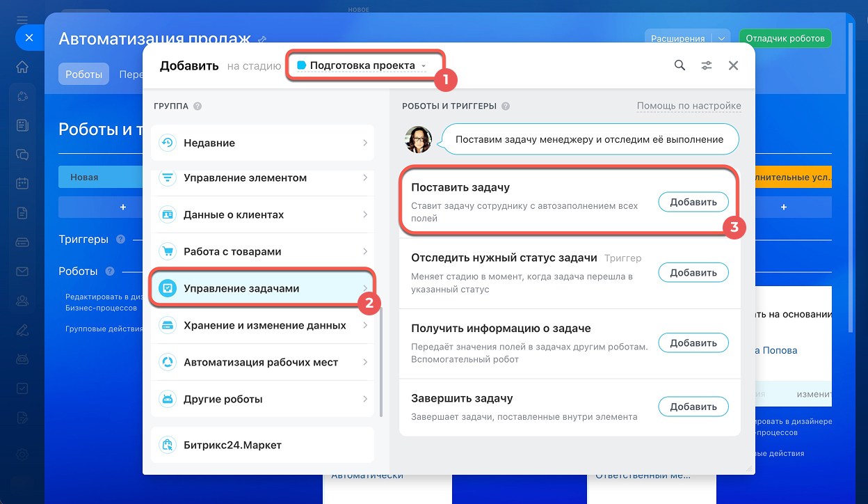This screenshot has width=868, height=504.
Task: Go to the home icon in sidebar
Action: tap(22, 68)
